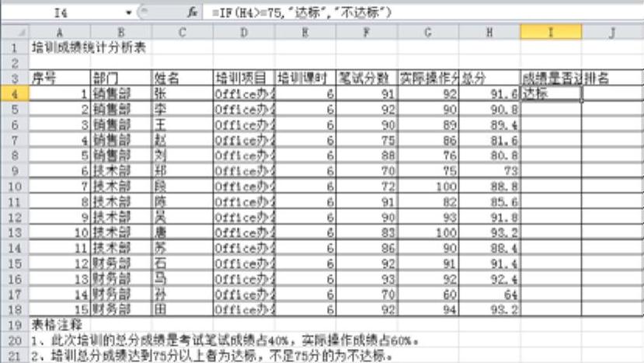The image size is (644, 363).
Task: Click name cell 石
Action: [182, 263]
